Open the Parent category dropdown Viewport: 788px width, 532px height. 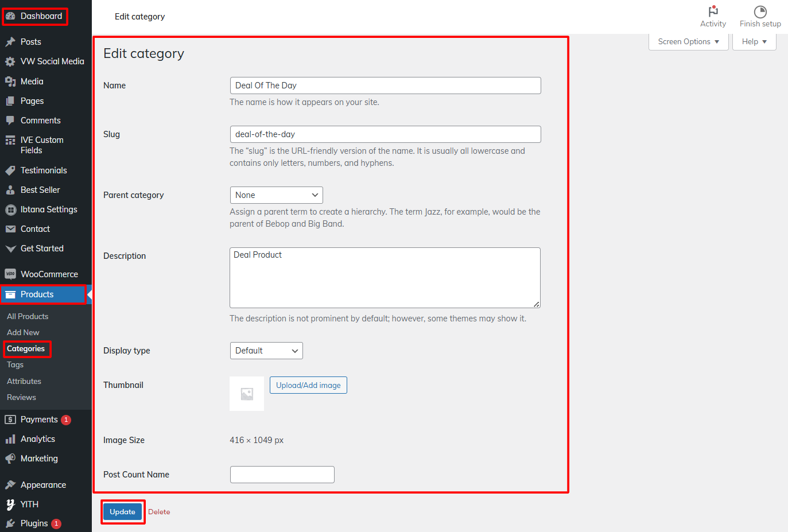[276, 195]
